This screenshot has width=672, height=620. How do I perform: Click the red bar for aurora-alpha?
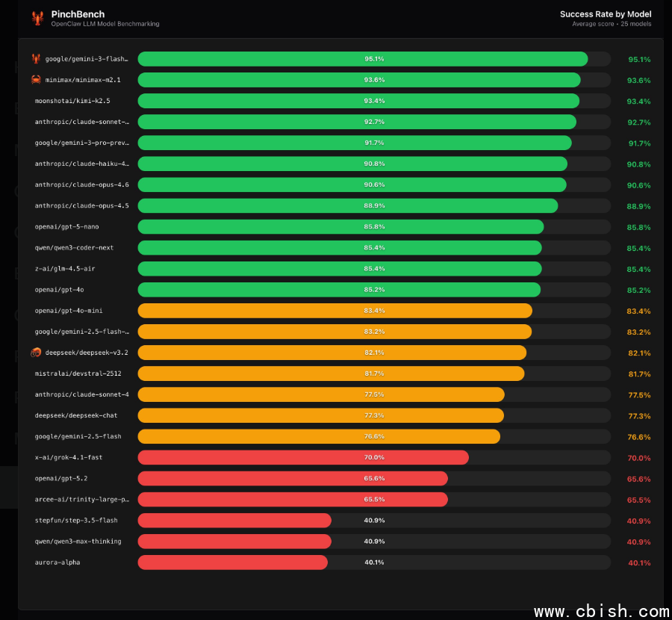(232, 562)
